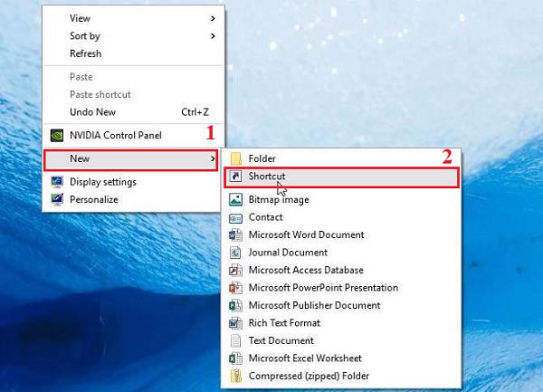543x392 pixels.
Task: Select the New menu entry
Action: coord(131,160)
